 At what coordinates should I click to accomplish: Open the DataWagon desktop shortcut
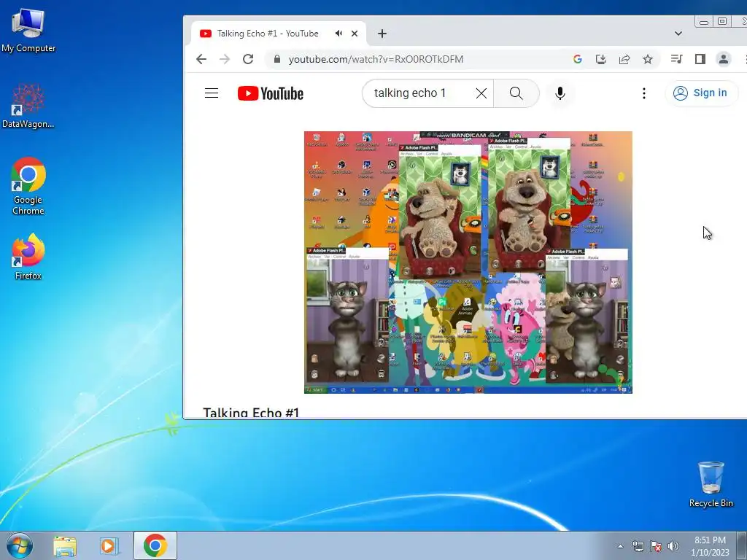28,106
